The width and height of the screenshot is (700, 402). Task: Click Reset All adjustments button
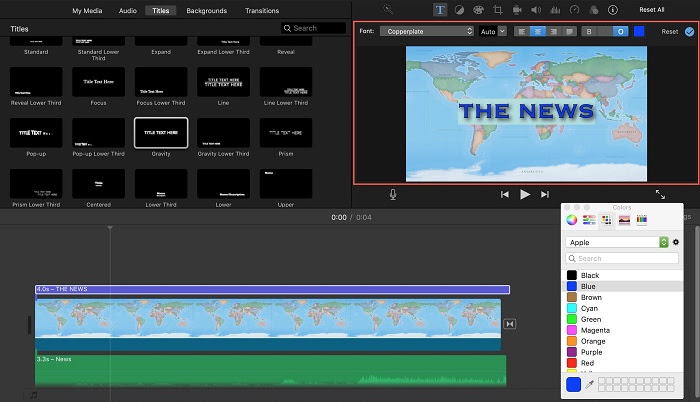pos(651,9)
